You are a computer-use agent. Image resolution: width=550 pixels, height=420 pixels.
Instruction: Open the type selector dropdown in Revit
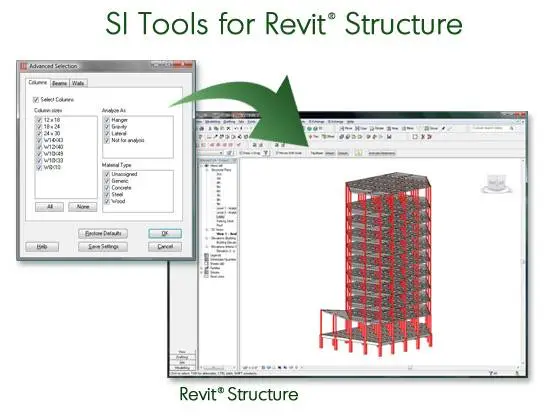click(221, 153)
